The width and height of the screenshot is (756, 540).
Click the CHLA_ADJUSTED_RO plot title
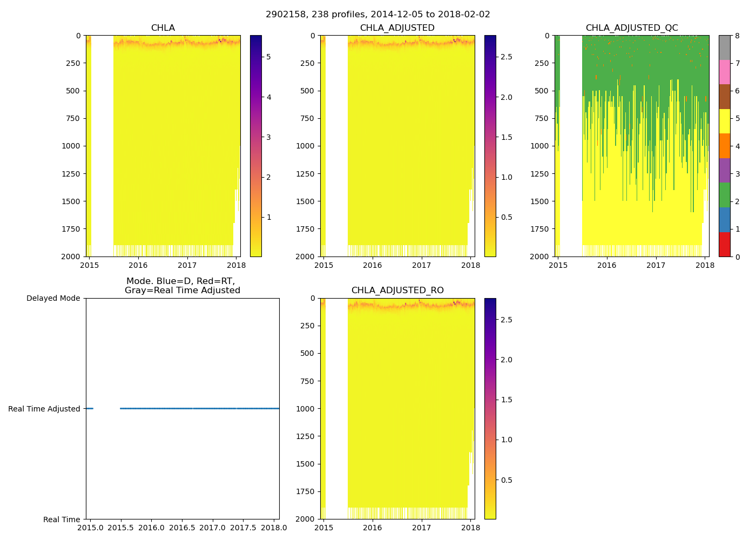coord(397,291)
